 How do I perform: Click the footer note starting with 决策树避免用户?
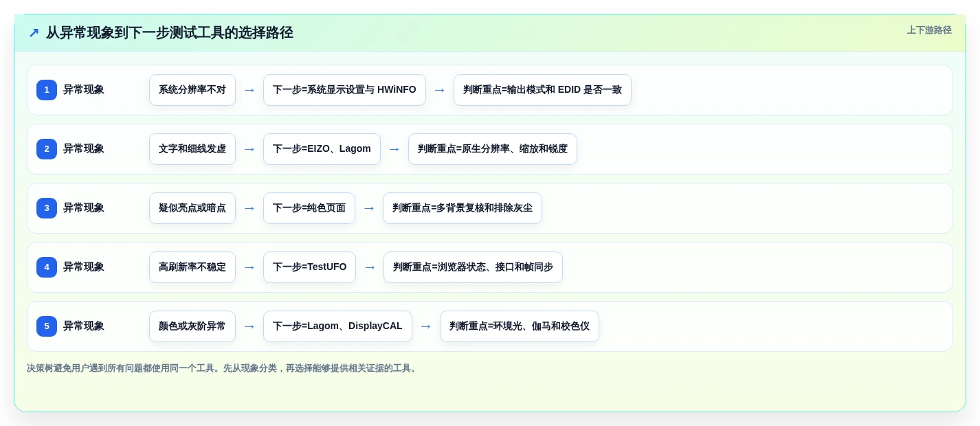[223, 368]
